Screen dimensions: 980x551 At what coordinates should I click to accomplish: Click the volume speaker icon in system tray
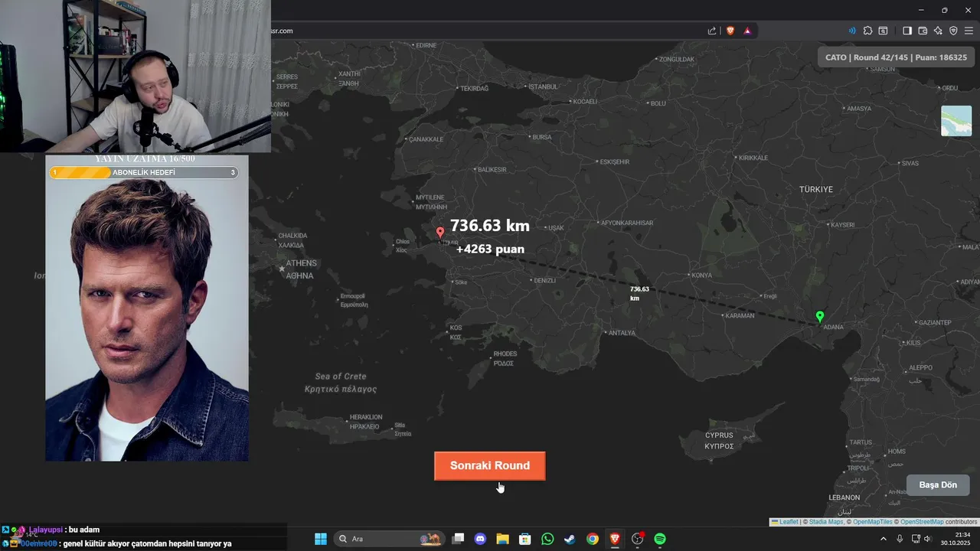[928, 539]
